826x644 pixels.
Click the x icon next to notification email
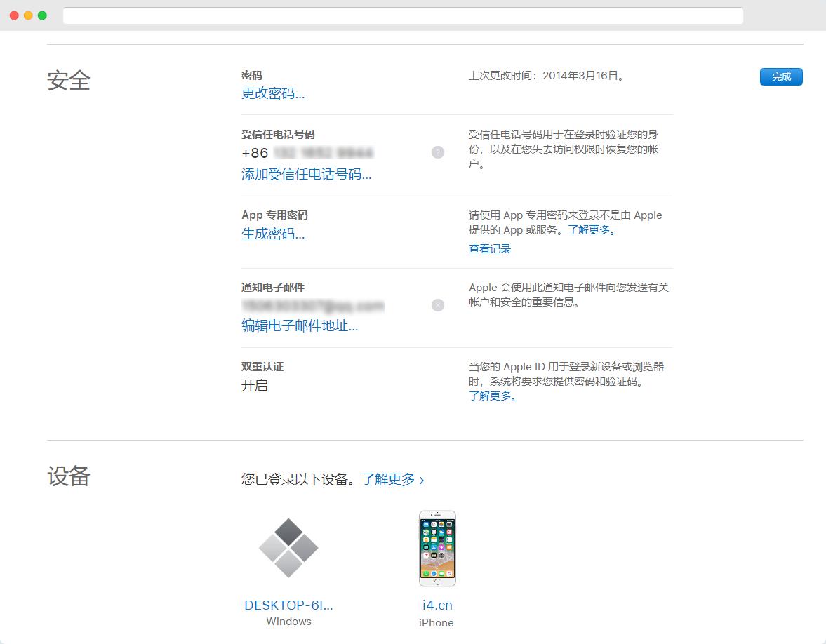point(437,305)
